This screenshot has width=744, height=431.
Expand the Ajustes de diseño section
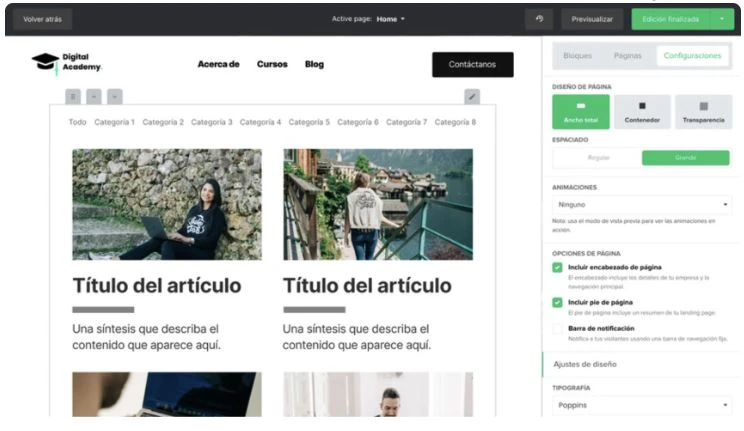coord(642,364)
